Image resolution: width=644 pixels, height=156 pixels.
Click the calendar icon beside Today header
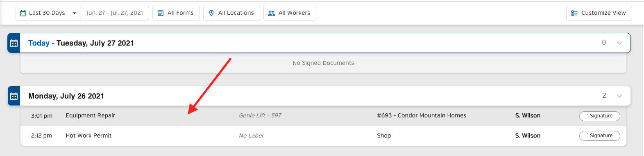pos(14,43)
